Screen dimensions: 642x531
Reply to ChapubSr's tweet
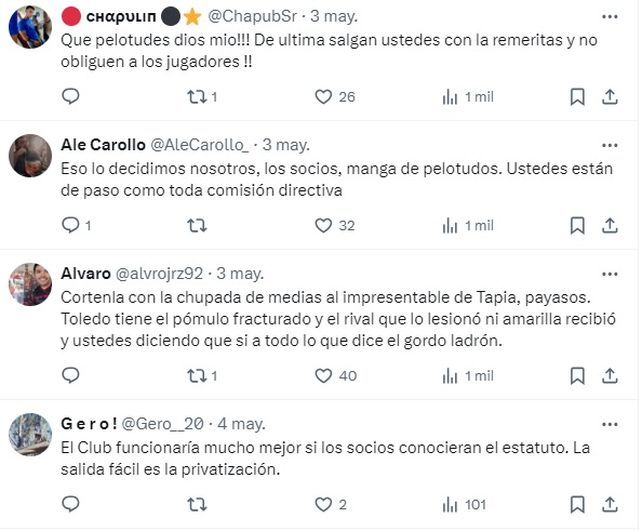tap(70, 97)
